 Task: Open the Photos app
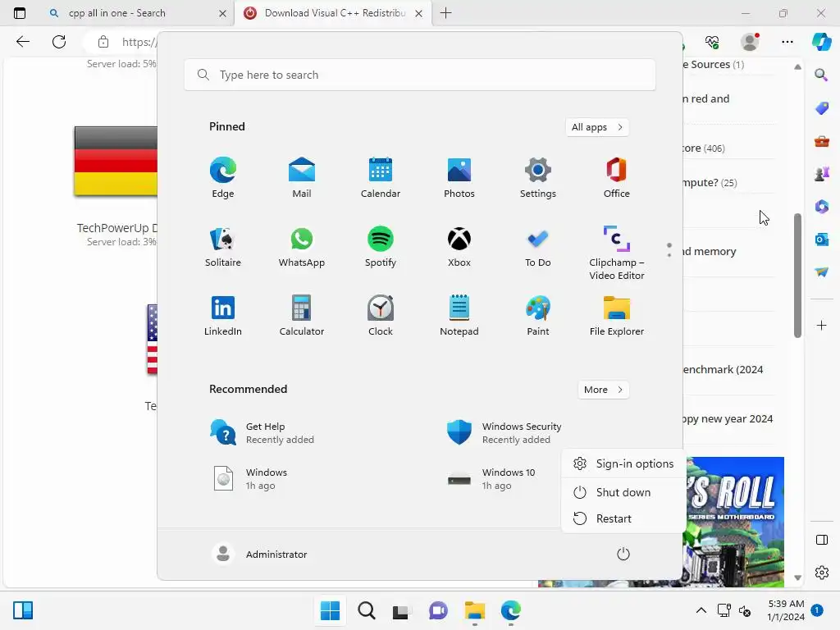tap(459, 177)
